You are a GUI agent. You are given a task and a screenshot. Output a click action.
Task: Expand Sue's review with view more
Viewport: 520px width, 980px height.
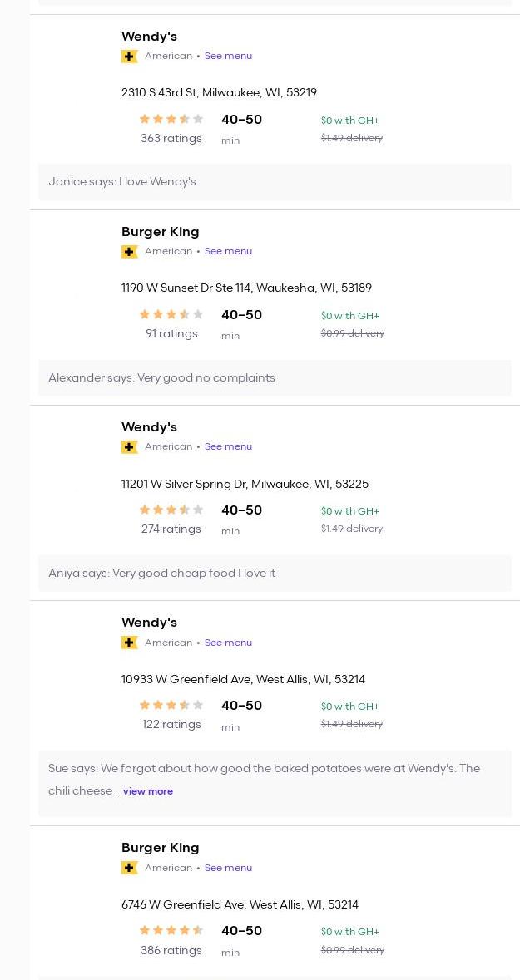(148, 791)
